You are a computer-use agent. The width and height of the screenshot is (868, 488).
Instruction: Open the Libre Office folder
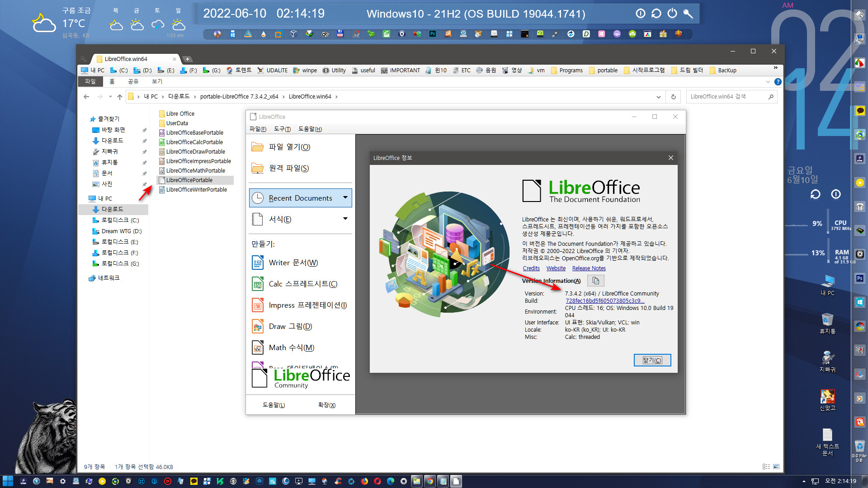point(180,113)
